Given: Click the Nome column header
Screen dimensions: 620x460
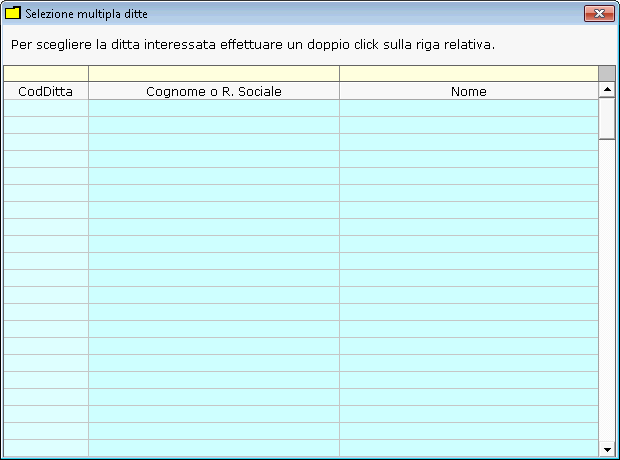Looking at the screenshot, I should tap(468, 91).
